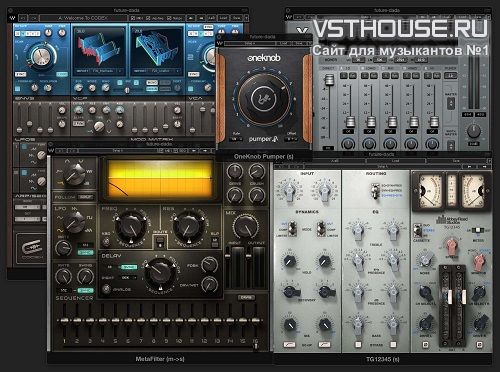500x372 pixels.
Task: Click the MIX knob in MetaFilter
Action: point(246,227)
